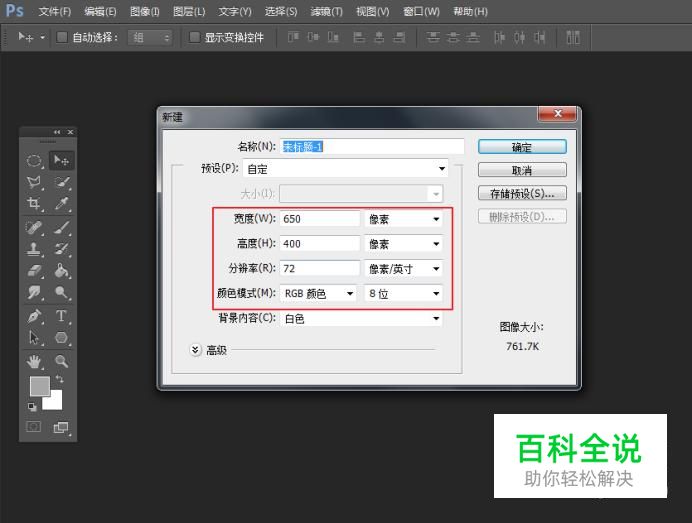Open the RGB 颜色 color mode dropdown

(318, 293)
